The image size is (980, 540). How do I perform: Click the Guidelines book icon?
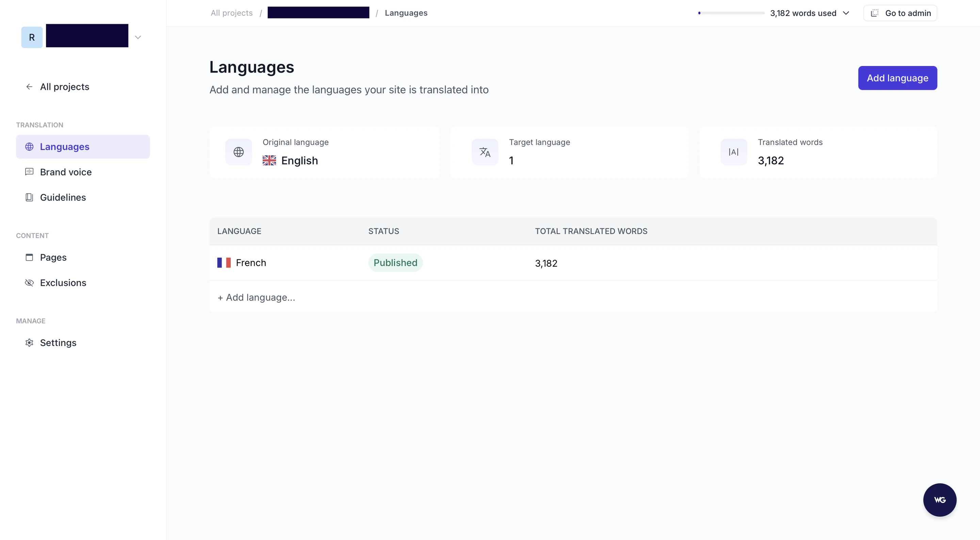[29, 197]
